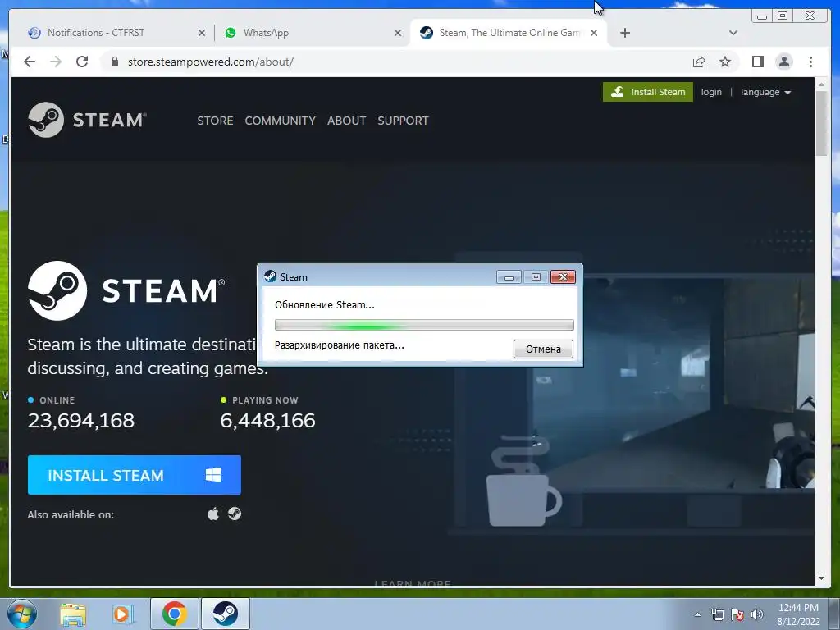
Task: Click the Отмена button in Steam dialog
Action: 543,349
